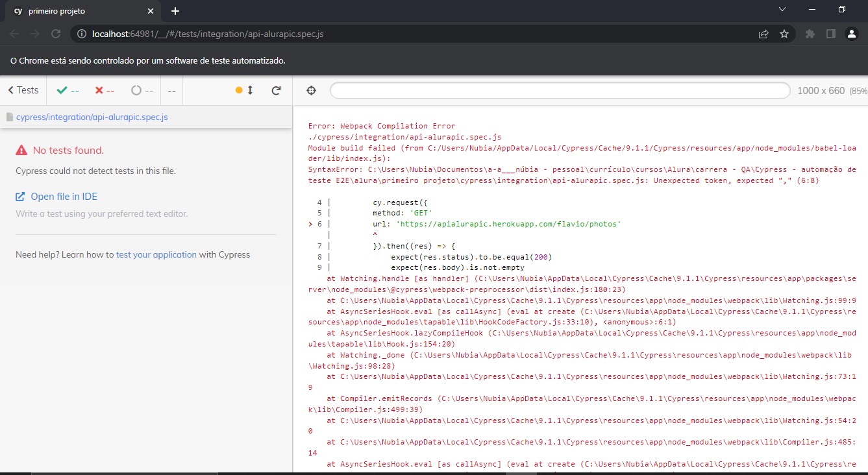Click the Chrome automation notice bar text
The image size is (868, 475).
pos(148,60)
